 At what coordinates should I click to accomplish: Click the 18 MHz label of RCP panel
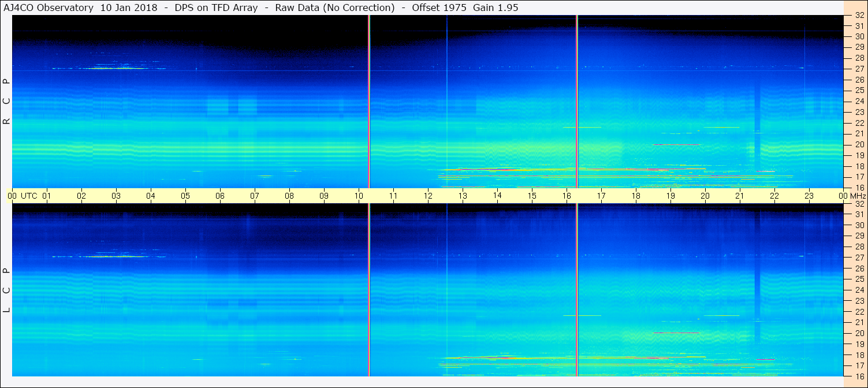pos(859,166)
